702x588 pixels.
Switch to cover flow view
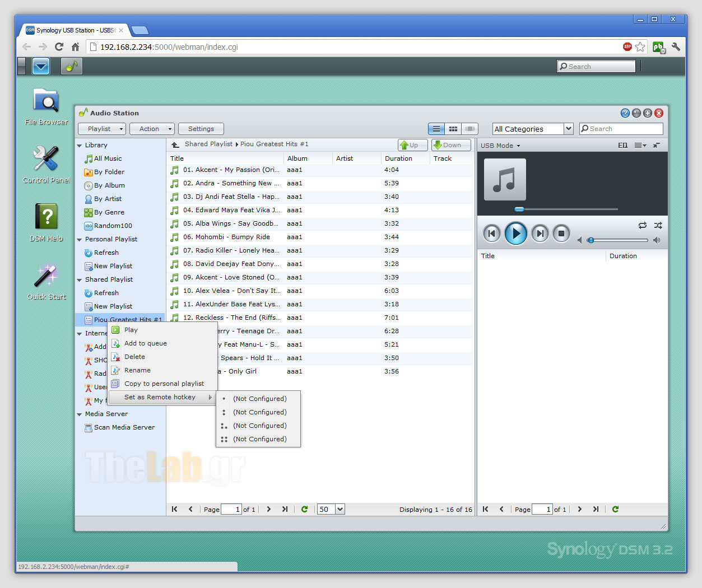pyautogui.click(x=470, y=129)
